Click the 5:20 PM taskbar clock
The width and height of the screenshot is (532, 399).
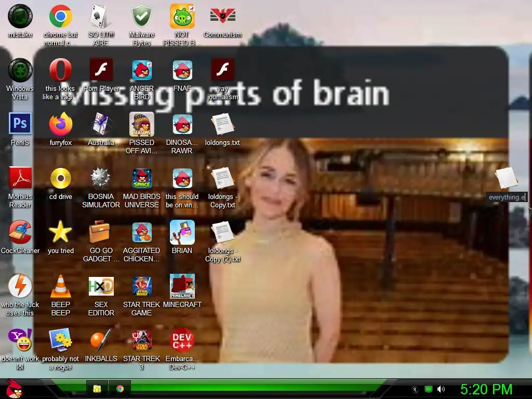tap(486, 389)
